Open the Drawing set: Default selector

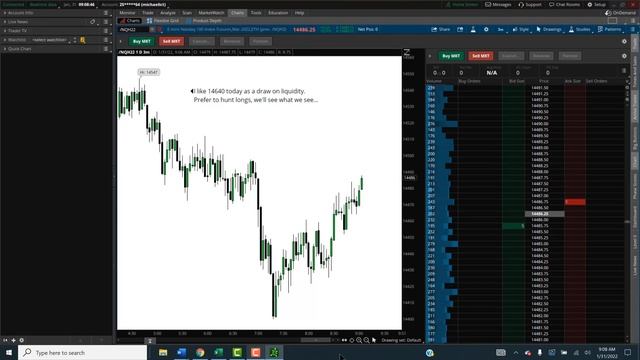point(401,340)
